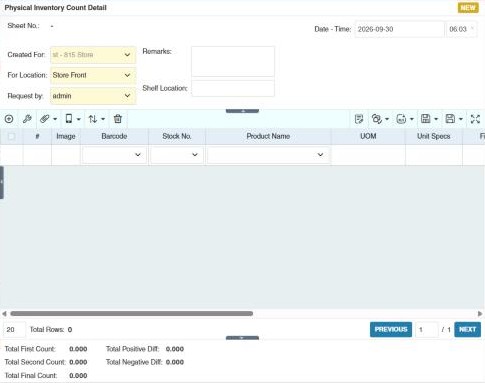This screenshot has width=485, height=383.
Task: Click the Image column header
Action: tap(66, 136)
